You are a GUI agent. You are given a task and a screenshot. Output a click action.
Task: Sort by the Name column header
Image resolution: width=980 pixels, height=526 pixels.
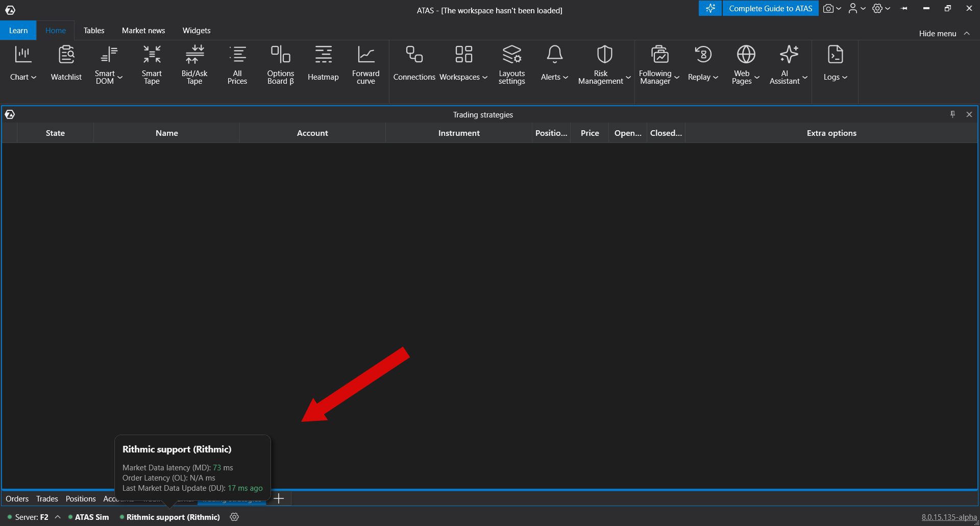tap(167, 133)
